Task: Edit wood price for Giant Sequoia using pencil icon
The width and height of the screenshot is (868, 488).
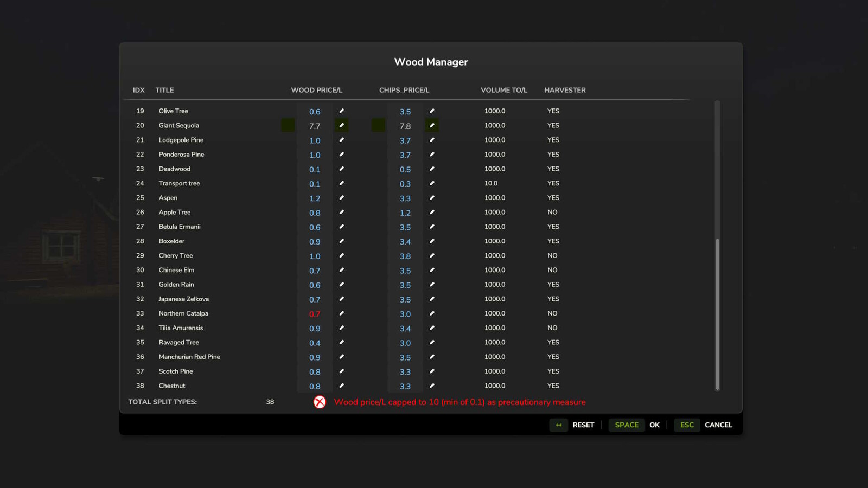Action: pyautogui.click(x=341, y=125)
